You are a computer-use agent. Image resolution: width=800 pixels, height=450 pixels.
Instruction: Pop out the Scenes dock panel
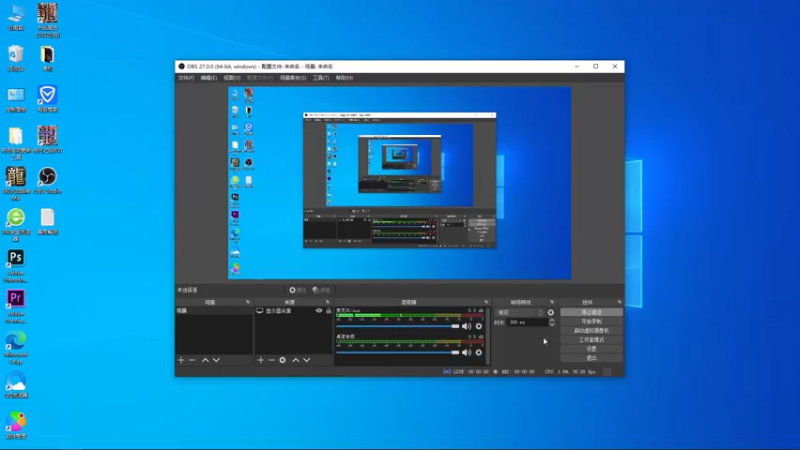tap(248, 302)
